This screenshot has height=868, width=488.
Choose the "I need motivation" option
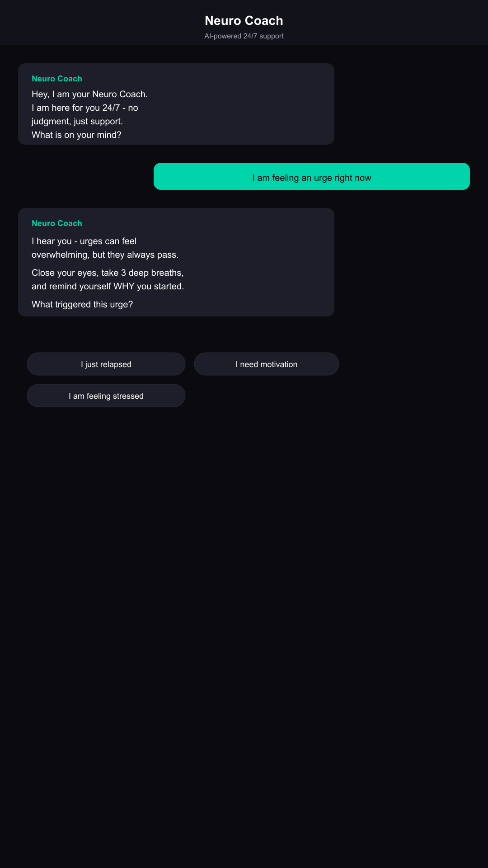(266, 364)
